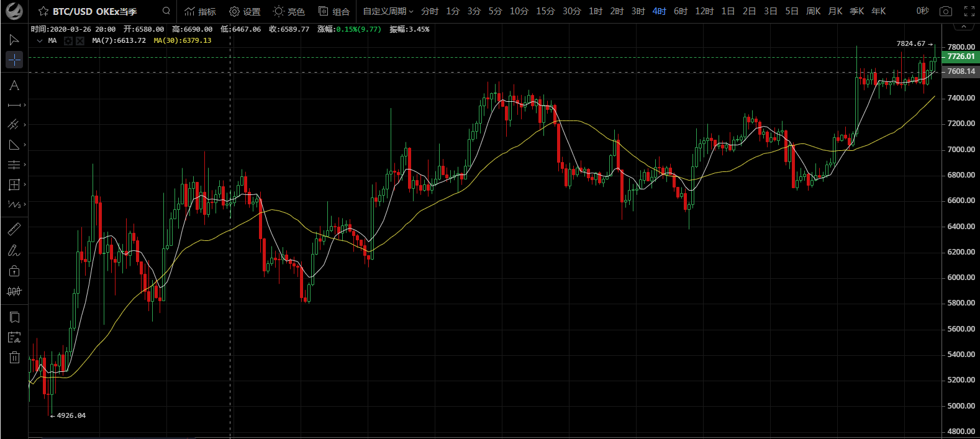Viewport: 980px width, 439px height.
Task: Favorite BTC/USD with the star icon
Action: pyautogui.click(x=43, y=11)
